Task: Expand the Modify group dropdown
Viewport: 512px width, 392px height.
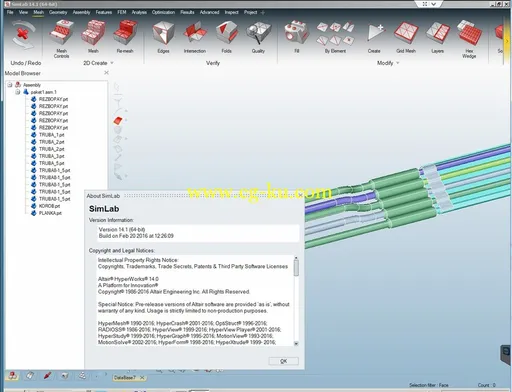Action: (398, 63)
